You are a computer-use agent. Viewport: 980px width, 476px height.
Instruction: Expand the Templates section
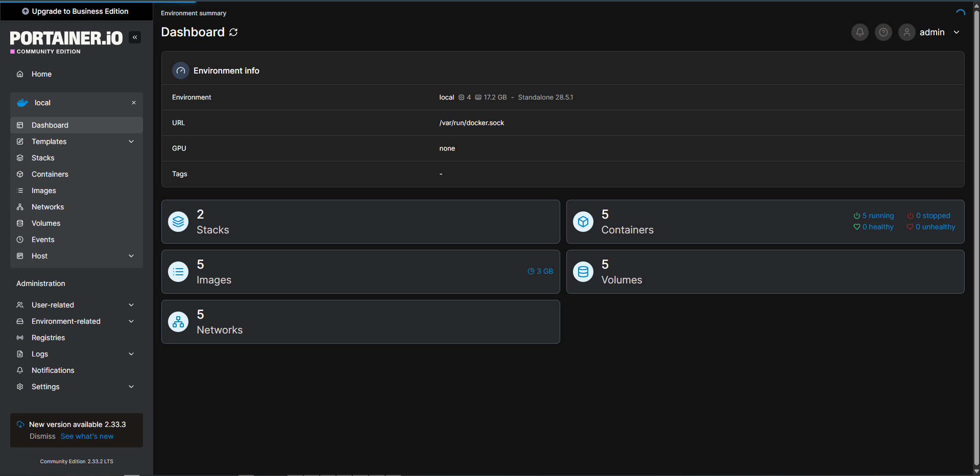[131, 141]
